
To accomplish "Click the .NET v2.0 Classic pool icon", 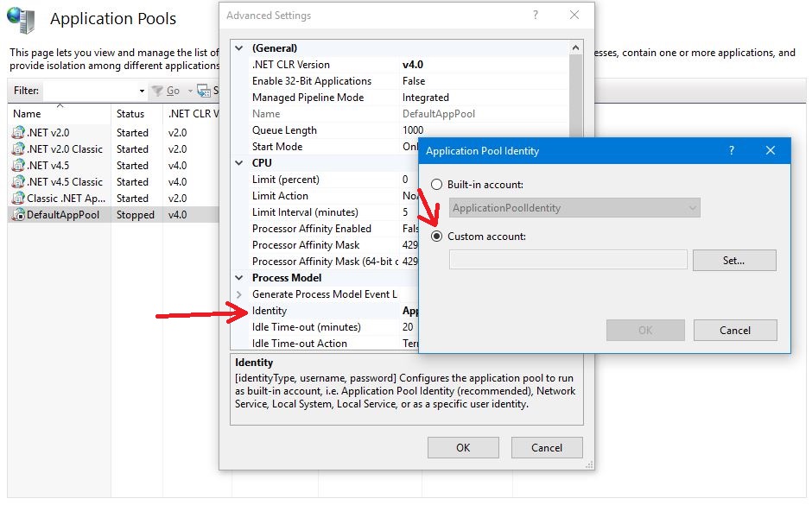I will [x=18, y=149].
